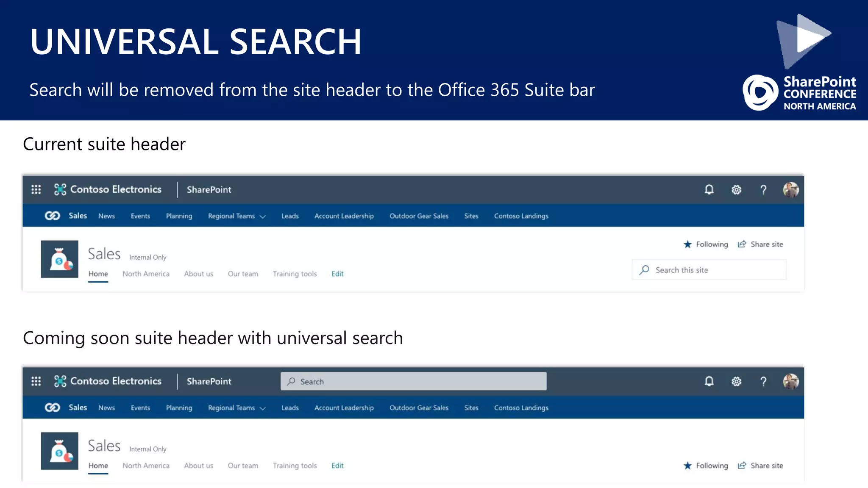Select Contoso Landings in current hub navigation

(x=521, y=216)
